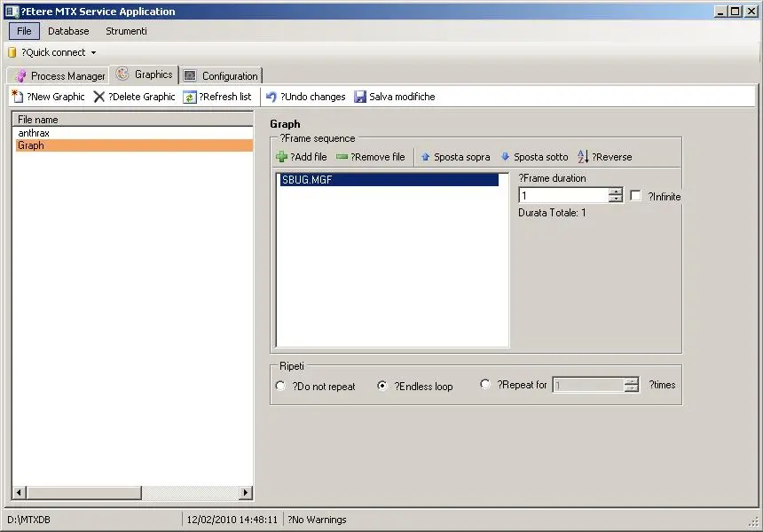This screenshot has height=532, width=763.
Task: Increase the Frame duration value
Action: [616, 192]
